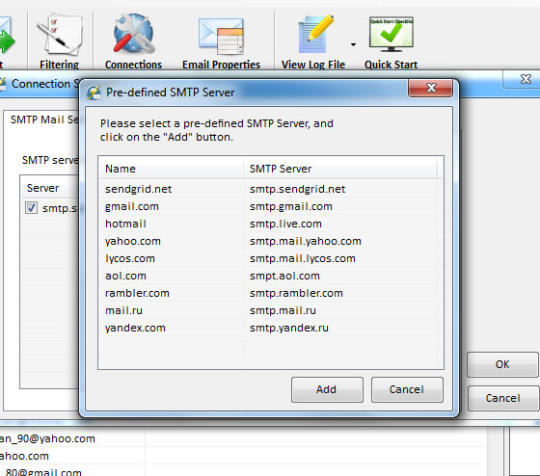Click the smtp.live.com server cell
The width and height of the screenshot is (540, 476).
click(x=285, y=224)
